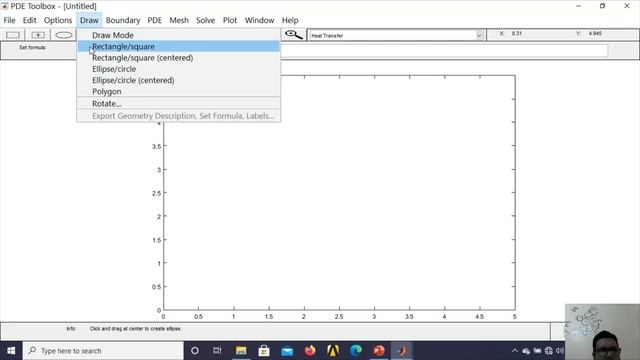Click the OneDrive cloud tray icon
This screenshot has width=640, height=360.
point(526,351)
